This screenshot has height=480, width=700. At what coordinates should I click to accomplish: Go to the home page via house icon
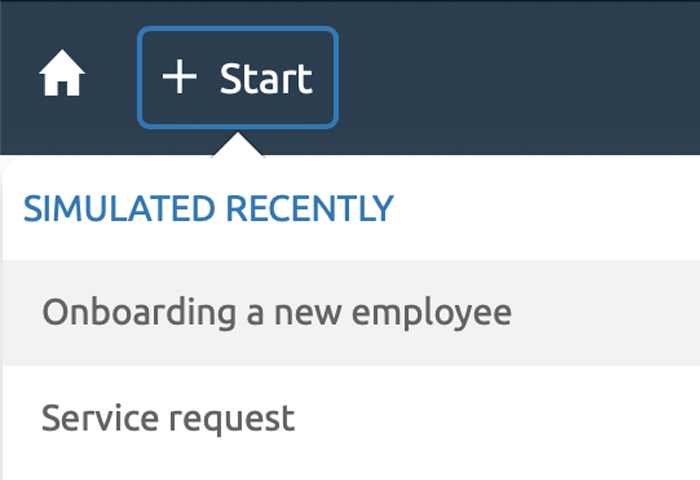point(62,78)
